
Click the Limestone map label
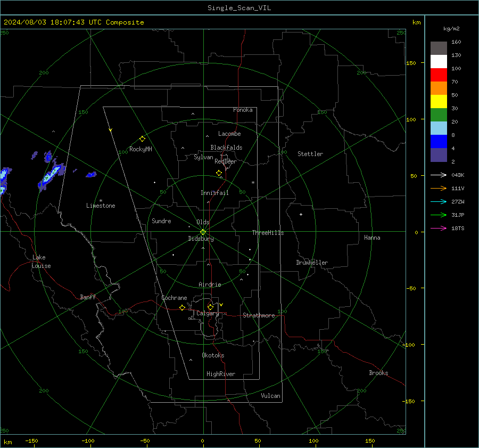[101, 206]
